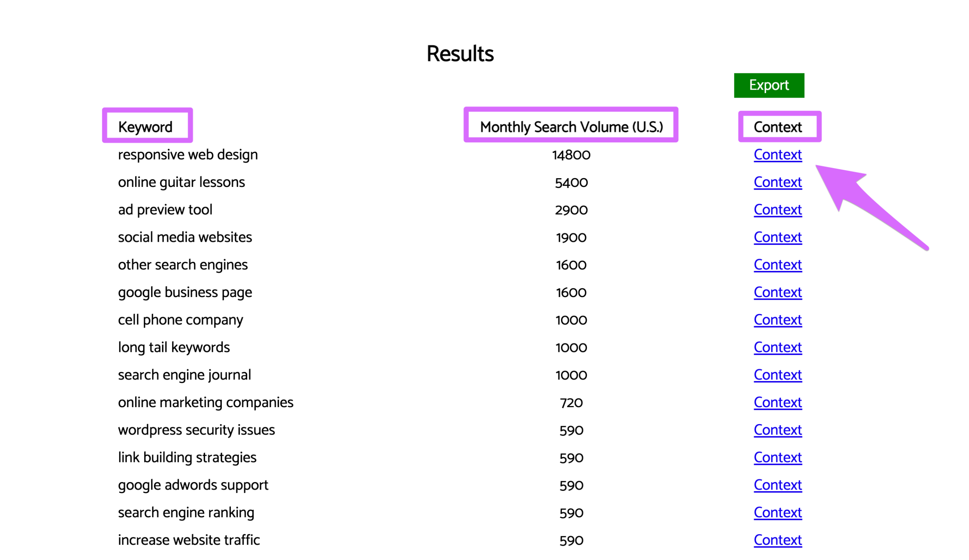The height and width of the screenshot is (560, 969).
Task: Open Context link for cell phone company
Action: [777, 320]
